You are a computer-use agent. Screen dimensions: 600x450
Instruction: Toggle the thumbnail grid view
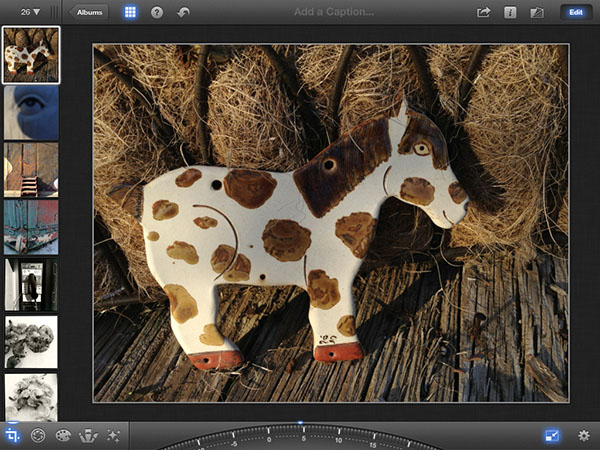click(x=130, y=12)
